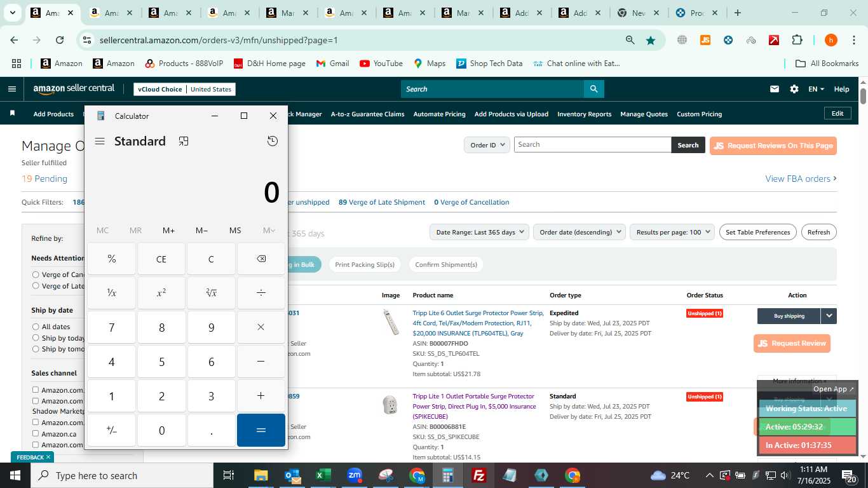Click Print Packing Slip(s) button

pyautogui.click(x=365, y=264)
